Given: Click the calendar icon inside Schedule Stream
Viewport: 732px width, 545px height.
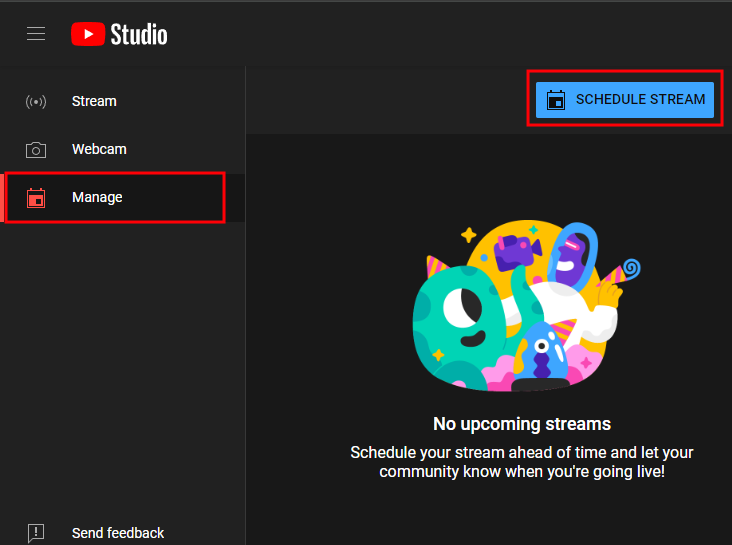Looking at the screenshot, I should tap(556, 100).
